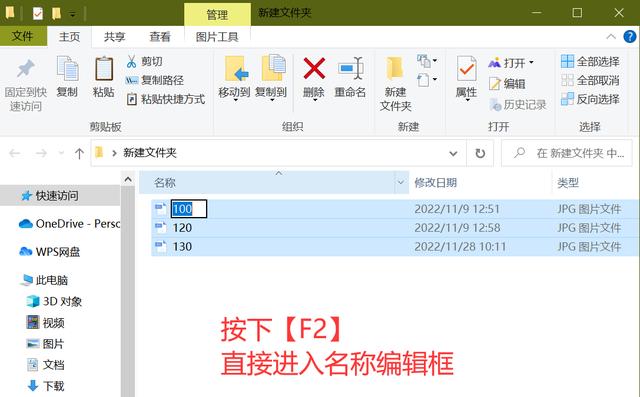This screenshot has width=640, height=397.
Task: Open 历史记录 history
Action: [x=518, y=105]
